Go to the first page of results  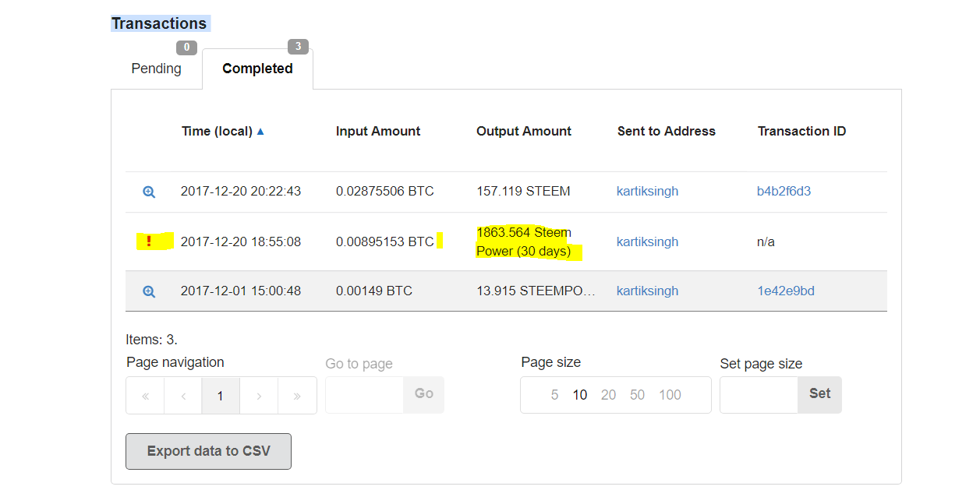coord(145,396)
